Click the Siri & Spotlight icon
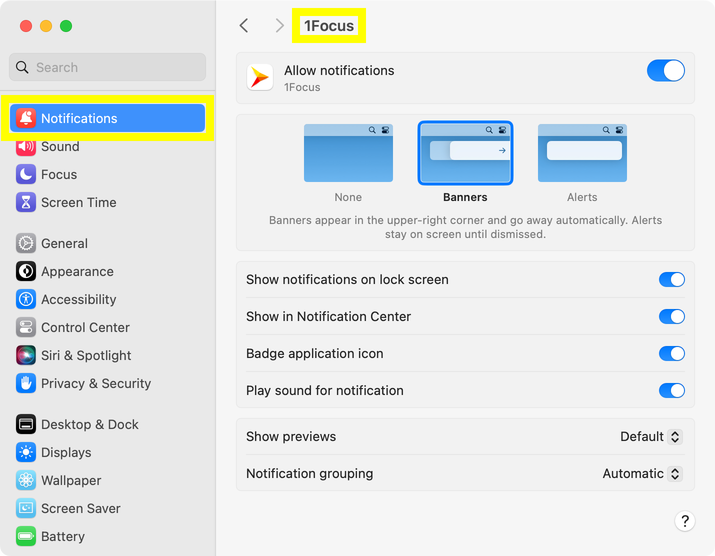The image size is (715, 556). pyautogui.click(x=26, y=355)
